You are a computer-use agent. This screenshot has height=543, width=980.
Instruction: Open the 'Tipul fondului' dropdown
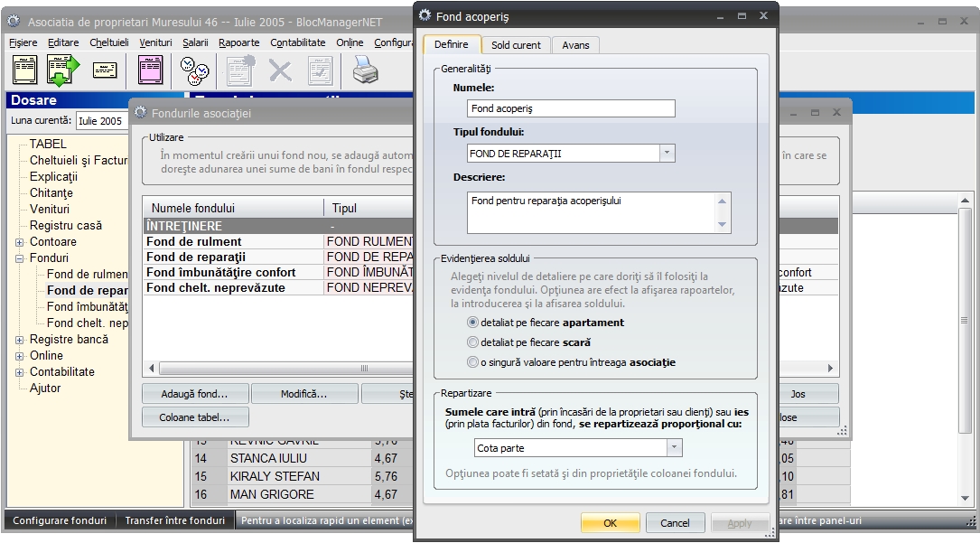[667, 154]
